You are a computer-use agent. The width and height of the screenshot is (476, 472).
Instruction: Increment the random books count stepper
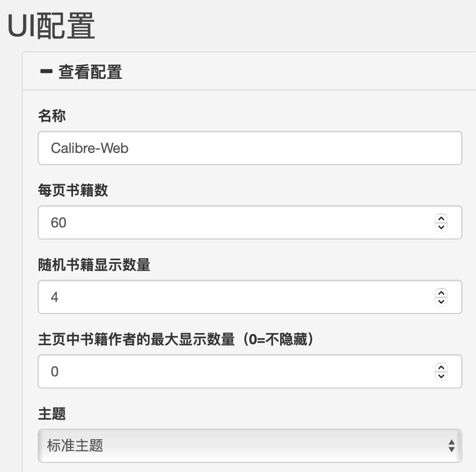pos(441,293)
